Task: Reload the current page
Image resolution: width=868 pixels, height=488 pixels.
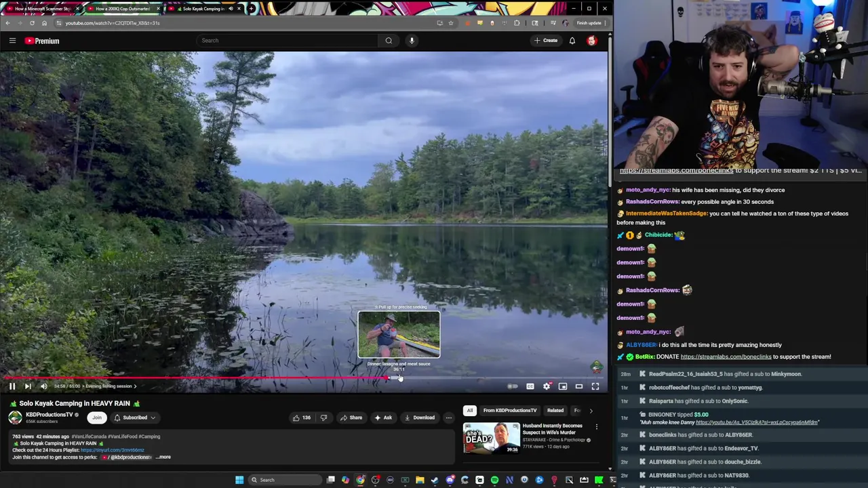Action: (x=32, y=23)
